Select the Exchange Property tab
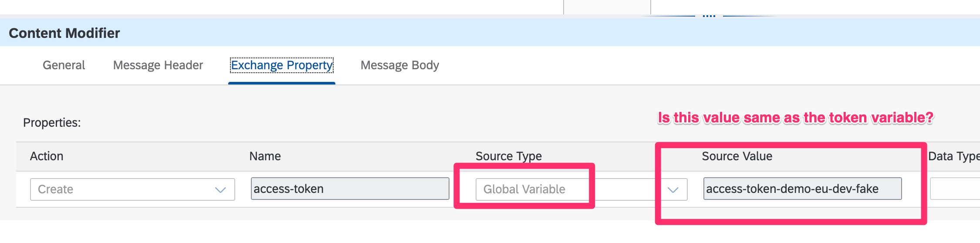 pyautogui.click(x=281, y=65)
